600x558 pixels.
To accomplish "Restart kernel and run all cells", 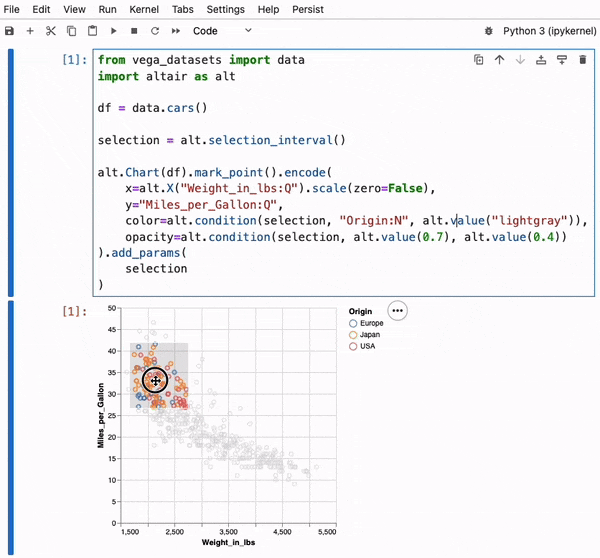I will pos(176,31).
